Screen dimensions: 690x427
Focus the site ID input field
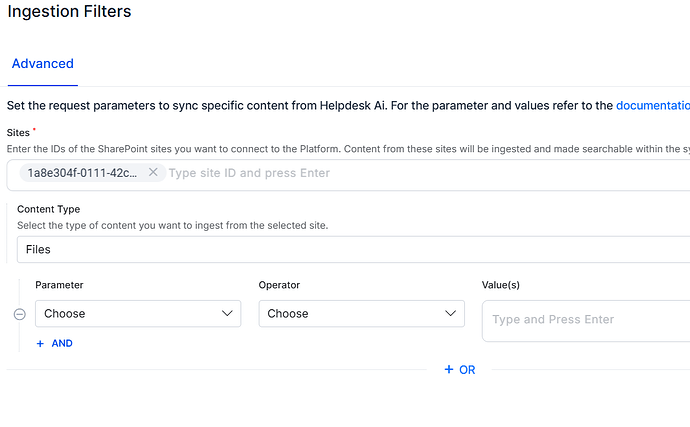tap(427, 173)
